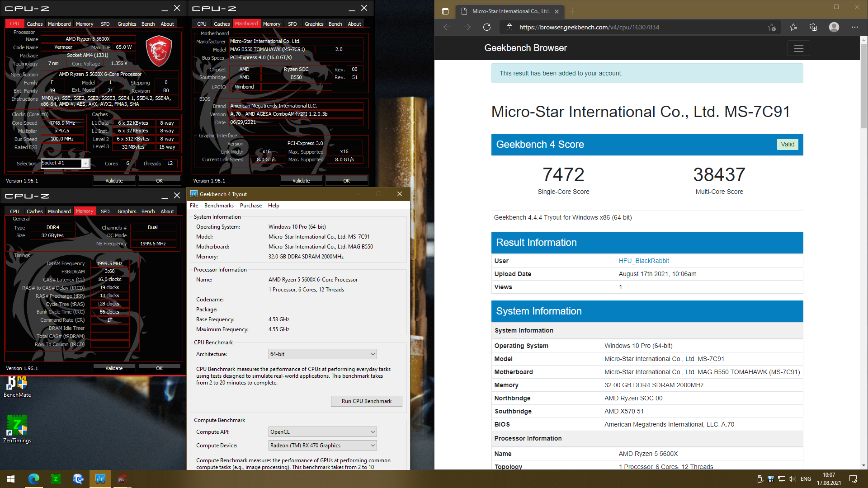The image size is (868, 488).
Task: Open the BenchMate desktop shortcut
Action: [17, 387]
